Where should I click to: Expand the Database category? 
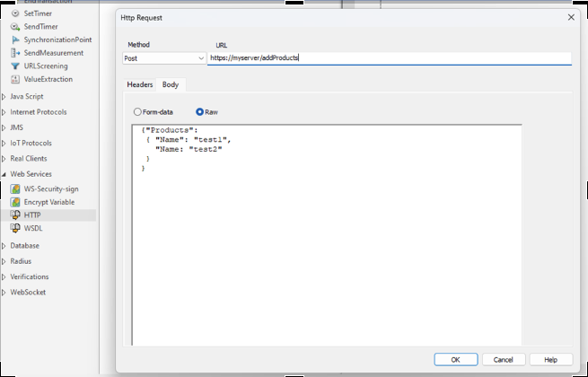click(x=4, y=245)
